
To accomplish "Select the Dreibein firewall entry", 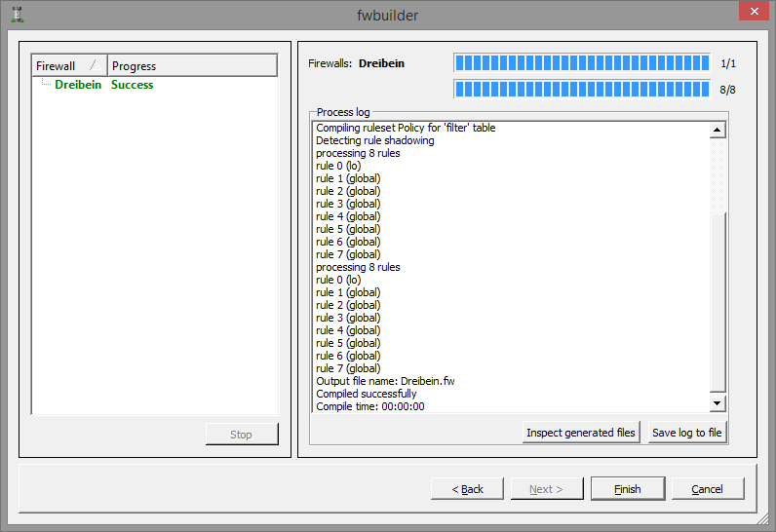I will [x=77, y=85].
